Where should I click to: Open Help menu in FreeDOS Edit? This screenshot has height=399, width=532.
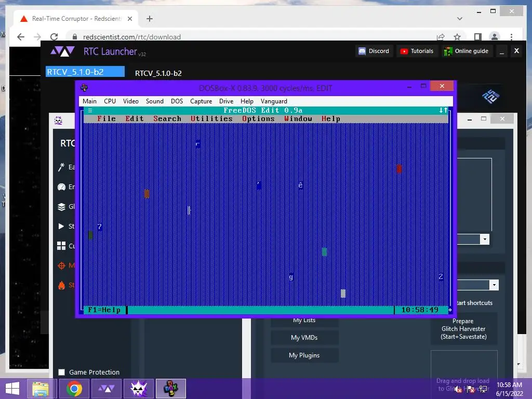pyautogui.click(x=330, y=119)
